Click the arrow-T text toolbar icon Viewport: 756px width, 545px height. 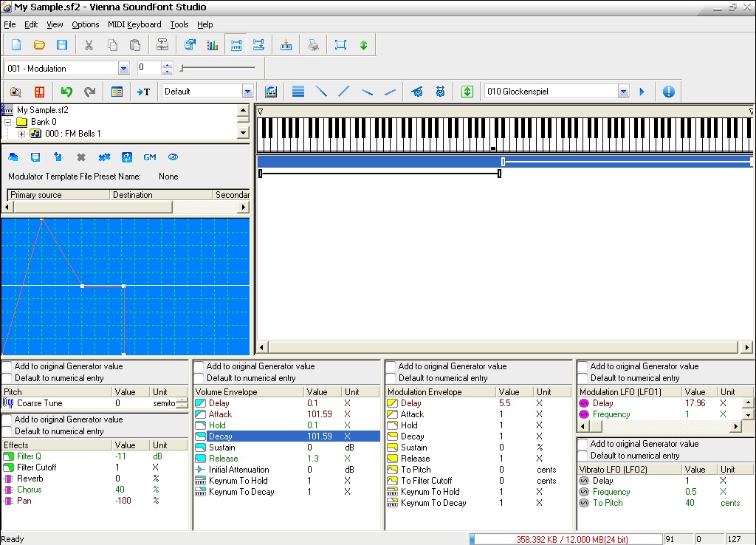pos(143,92)
